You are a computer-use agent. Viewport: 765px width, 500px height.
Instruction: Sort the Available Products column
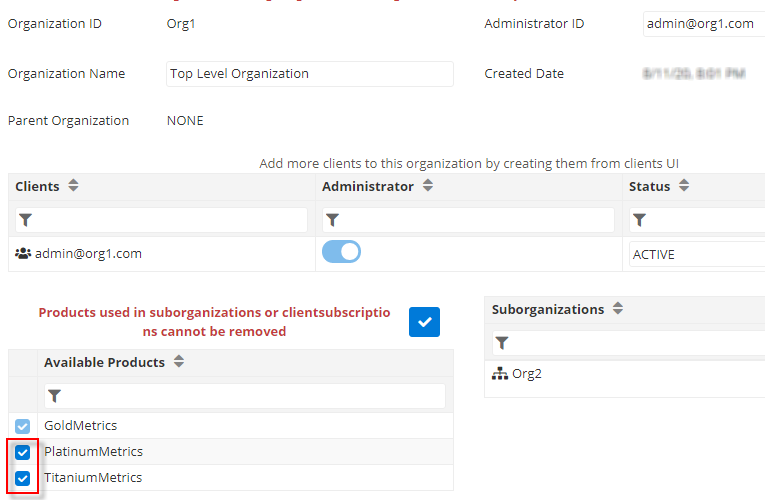click(178, 363)
